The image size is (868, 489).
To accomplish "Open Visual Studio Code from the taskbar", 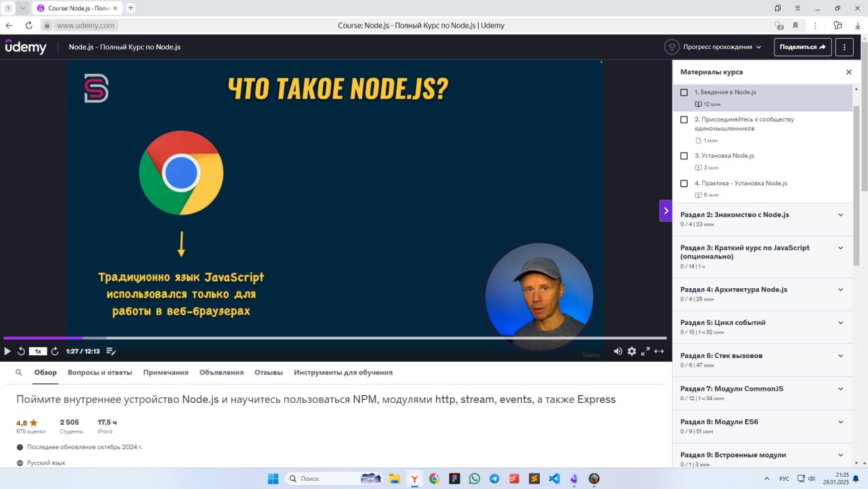I will [x=554, y=478].
